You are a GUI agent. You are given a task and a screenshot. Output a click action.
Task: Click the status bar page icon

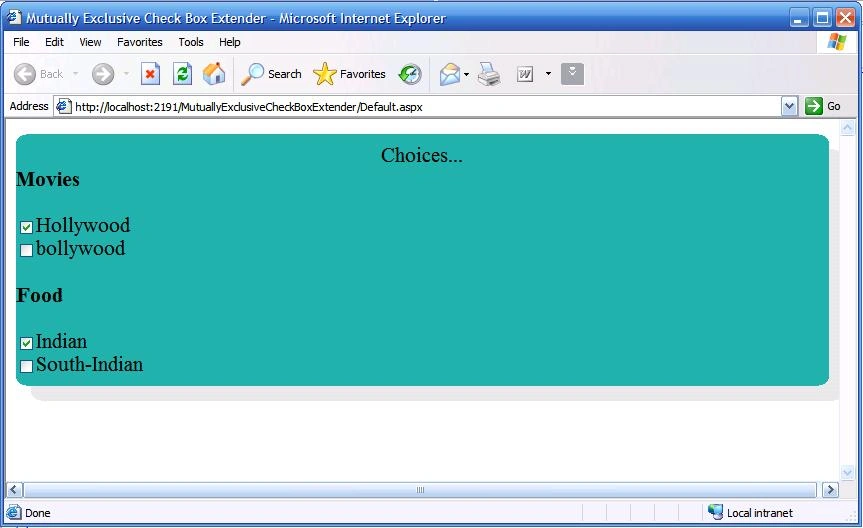click(14, 513)
